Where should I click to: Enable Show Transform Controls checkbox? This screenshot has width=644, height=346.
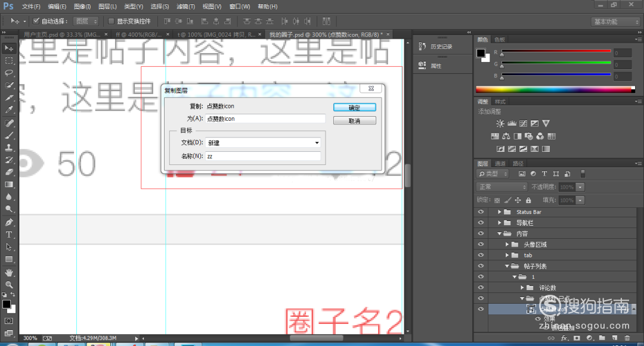tap(111, 21)
